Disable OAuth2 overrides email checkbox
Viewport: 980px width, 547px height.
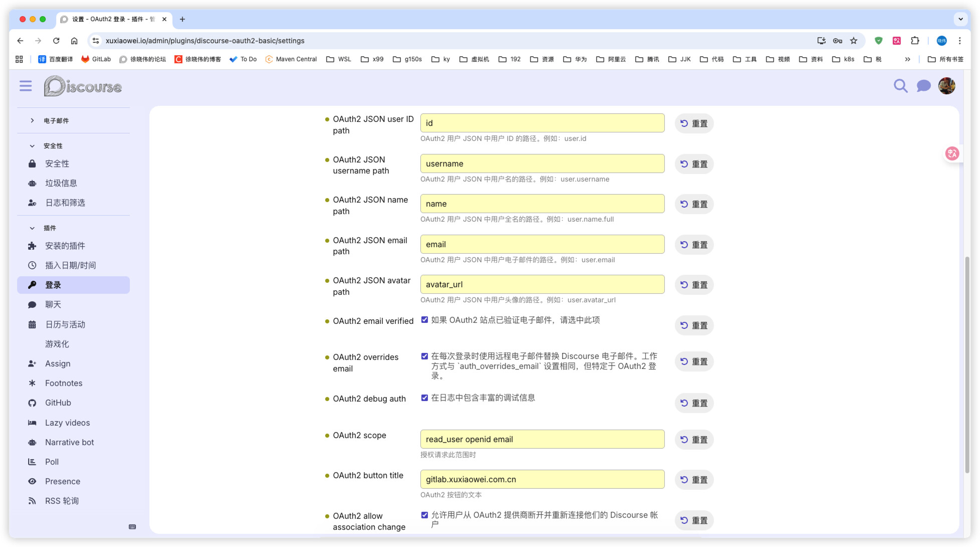424,356
